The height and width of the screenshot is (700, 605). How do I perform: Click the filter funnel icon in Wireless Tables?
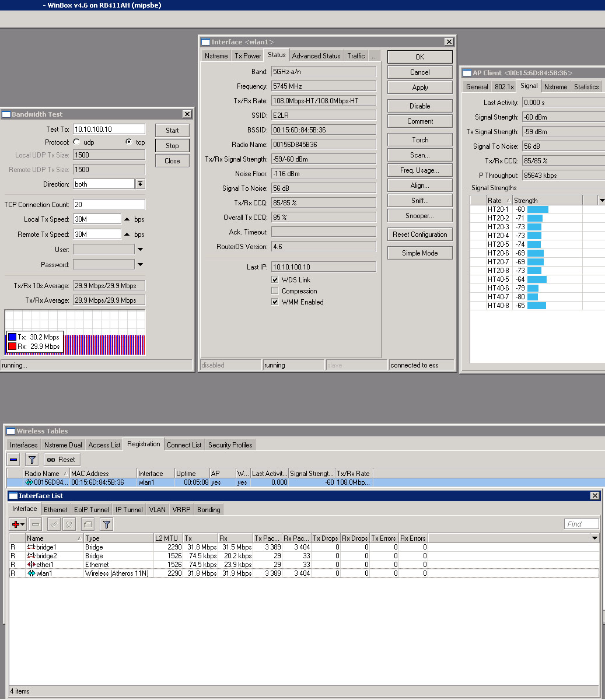coord(32,460)
